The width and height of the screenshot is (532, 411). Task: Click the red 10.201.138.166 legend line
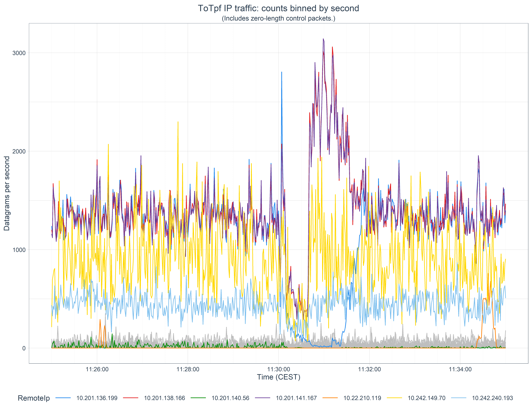click(x=131, y=398)
